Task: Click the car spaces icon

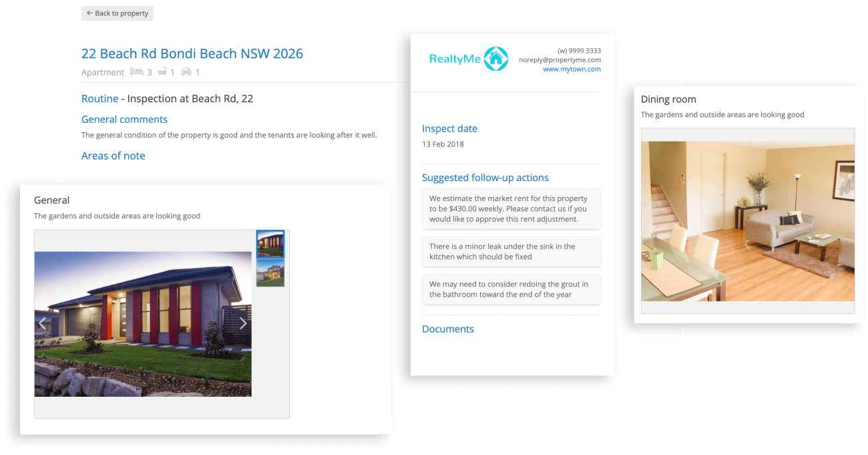Action: [x=186, y=71]
